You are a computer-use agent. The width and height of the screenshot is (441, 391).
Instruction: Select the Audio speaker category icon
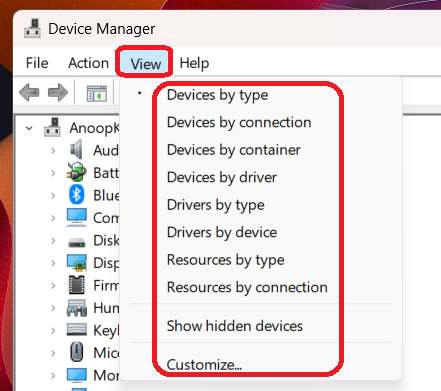(76, 150)
